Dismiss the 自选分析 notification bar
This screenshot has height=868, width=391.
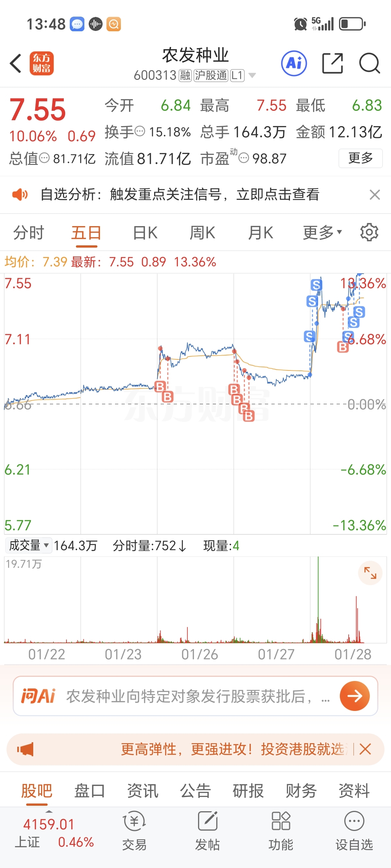[374, 195]
